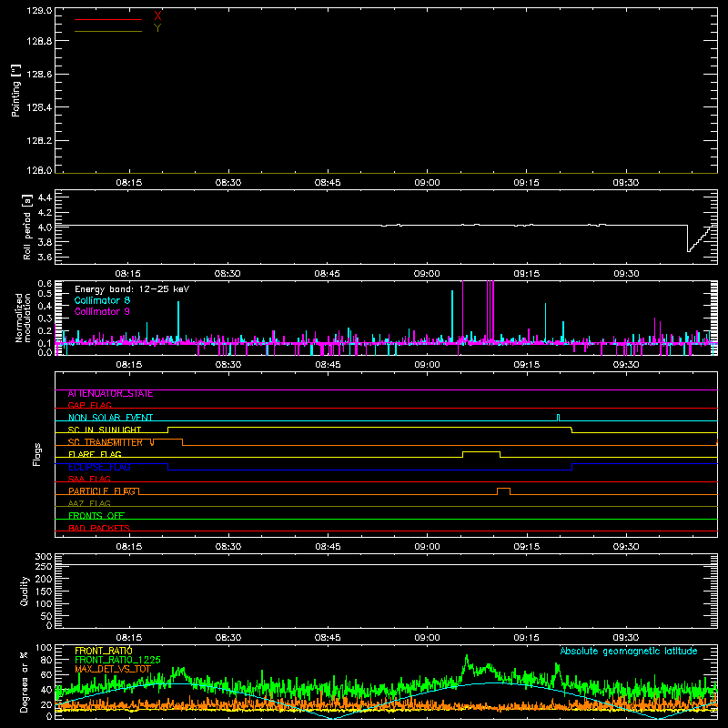Click the Quality axis title
The width and height of the screenshot is (728, 728).
[25, 591]
